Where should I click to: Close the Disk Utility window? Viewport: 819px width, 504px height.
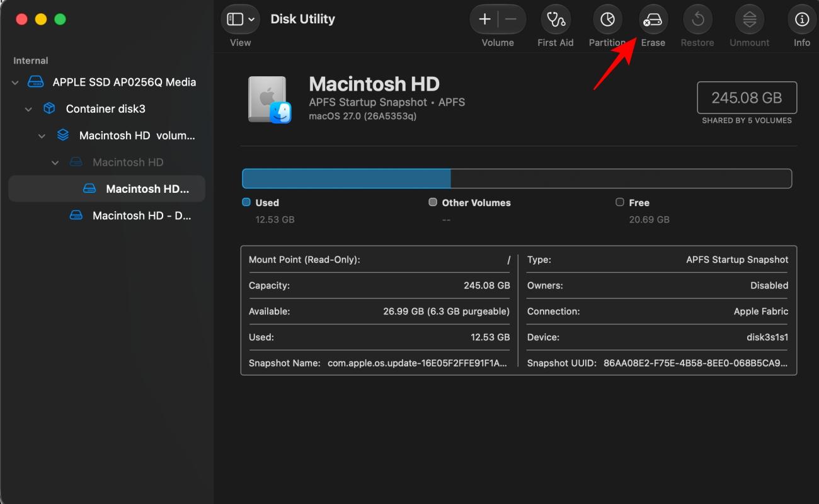point(21,20)
